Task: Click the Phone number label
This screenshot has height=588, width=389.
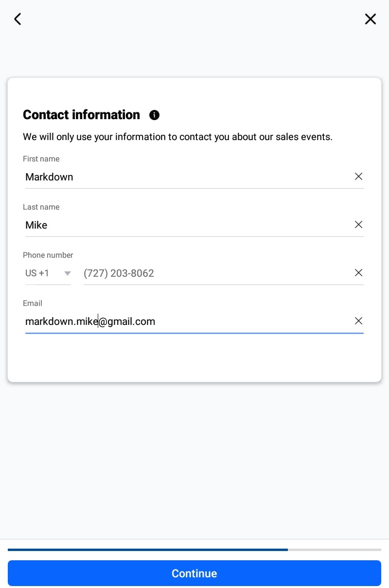Action: (48, 255)
